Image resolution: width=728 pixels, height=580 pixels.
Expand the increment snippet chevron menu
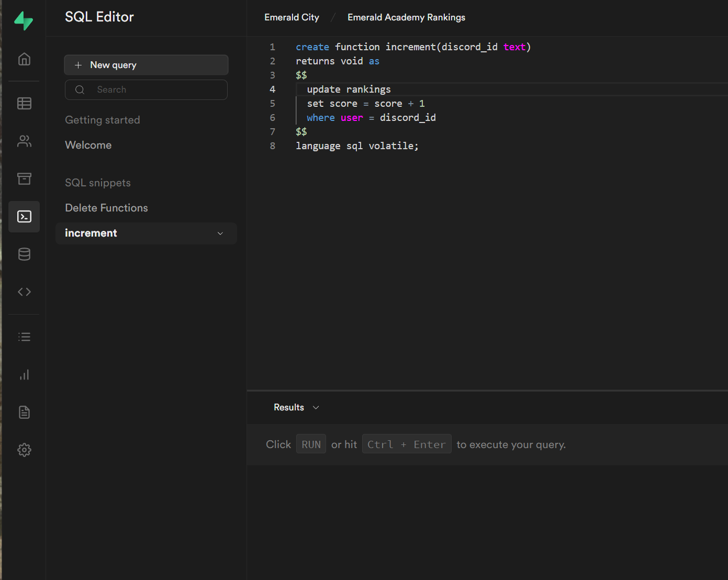point(220,233)
